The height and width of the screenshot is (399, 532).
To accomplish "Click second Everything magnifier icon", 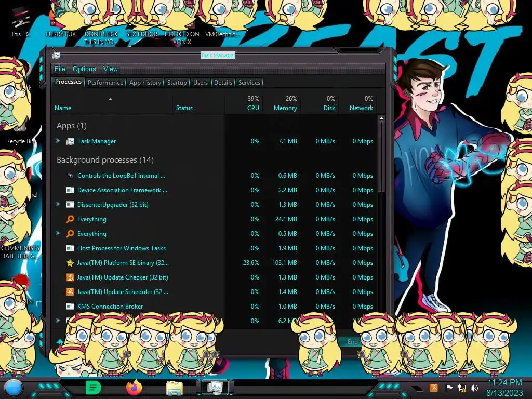I will pos(70,234).
